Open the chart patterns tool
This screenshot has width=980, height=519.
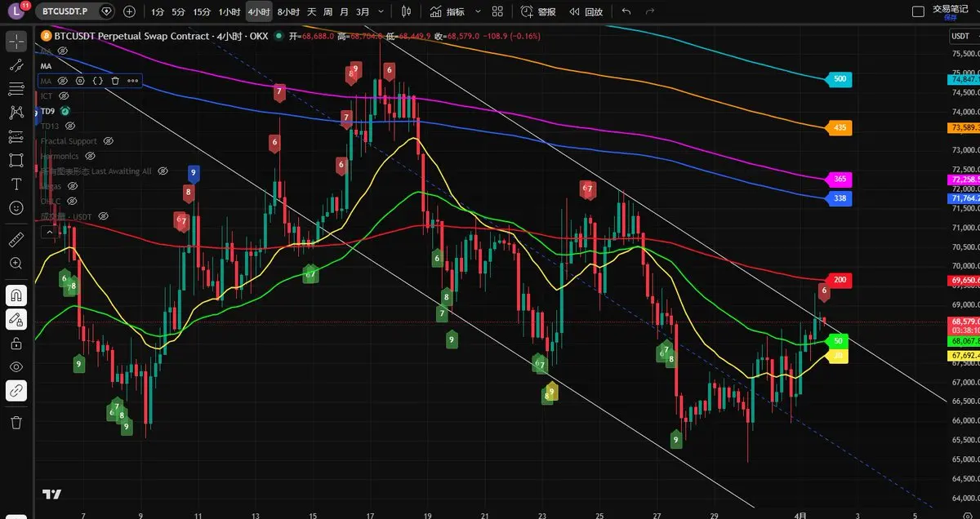(x=16, y=113)
